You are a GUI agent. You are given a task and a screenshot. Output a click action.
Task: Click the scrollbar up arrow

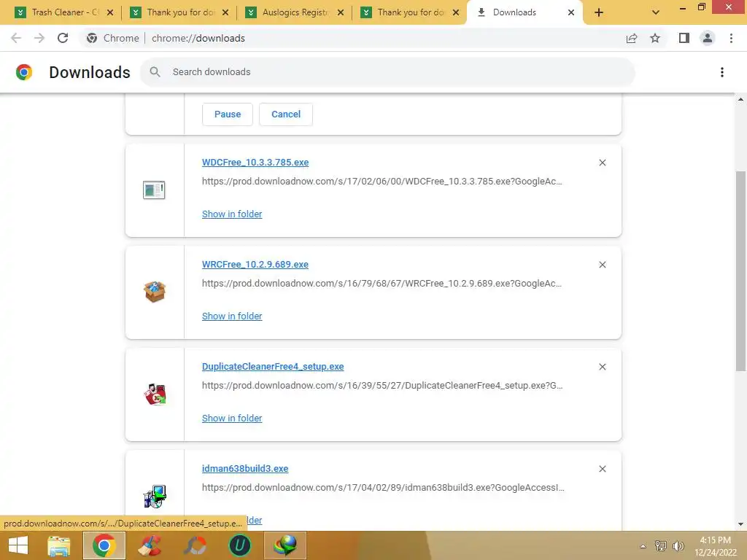click(x=740, y=99)
